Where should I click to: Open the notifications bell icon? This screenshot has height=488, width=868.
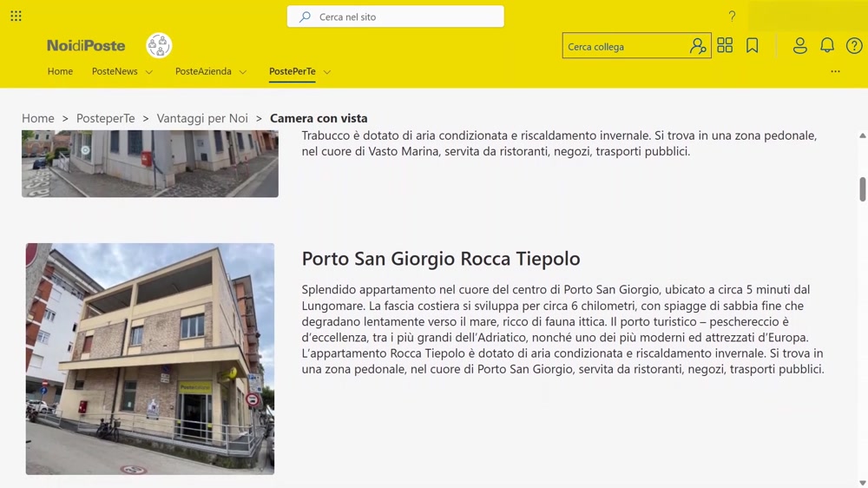tap(827, 45)
